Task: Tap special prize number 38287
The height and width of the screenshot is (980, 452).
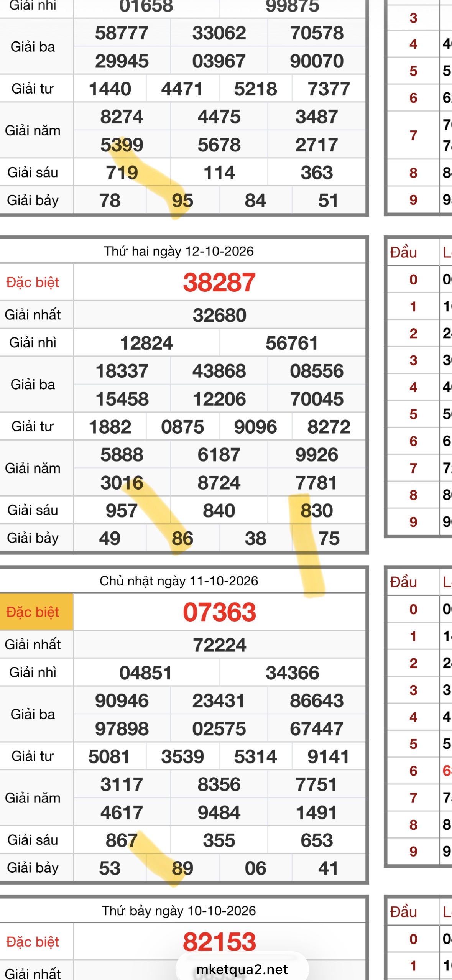Action: (219, 283)
